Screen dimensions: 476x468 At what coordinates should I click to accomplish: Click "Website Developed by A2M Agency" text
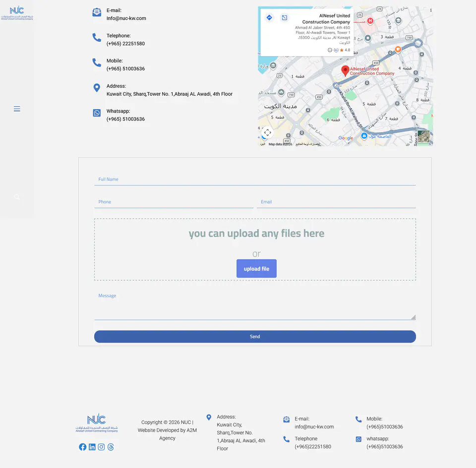[167, 434]
